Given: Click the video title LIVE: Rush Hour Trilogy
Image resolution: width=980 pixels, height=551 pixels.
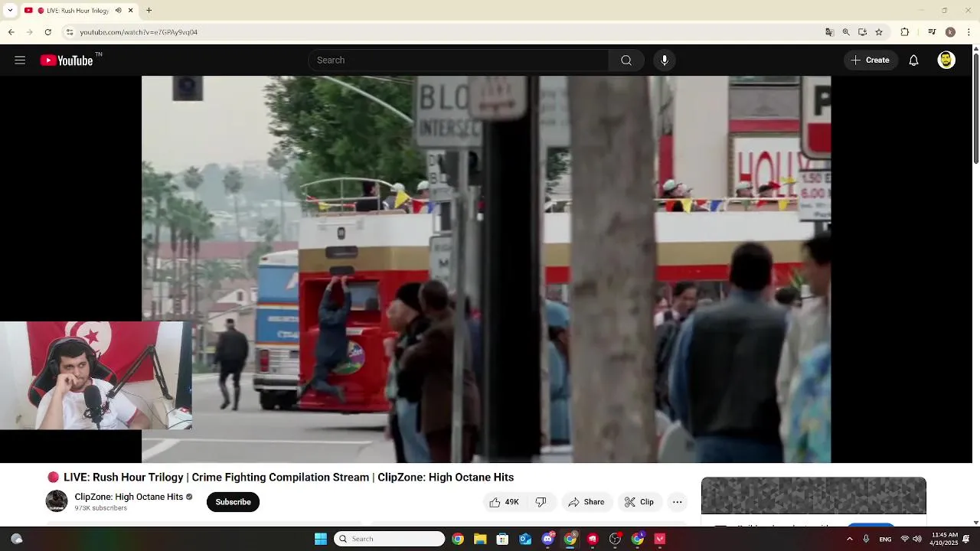Looking at the screenshot, I should [x=289, y=478].
